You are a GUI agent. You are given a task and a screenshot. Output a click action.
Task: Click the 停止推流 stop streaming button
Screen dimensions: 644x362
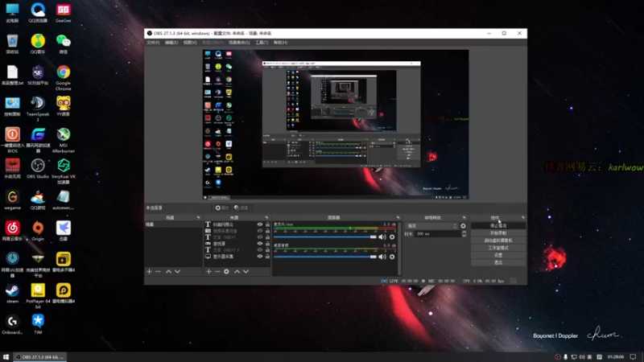coord(498,226)
